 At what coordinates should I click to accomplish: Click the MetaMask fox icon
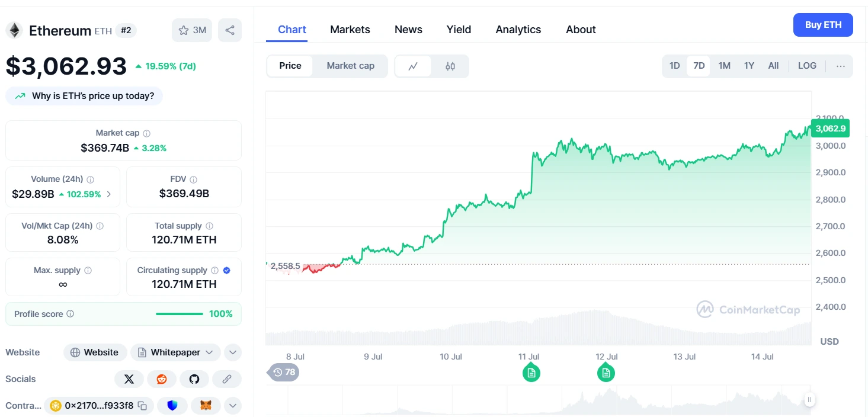click(206, 406)
